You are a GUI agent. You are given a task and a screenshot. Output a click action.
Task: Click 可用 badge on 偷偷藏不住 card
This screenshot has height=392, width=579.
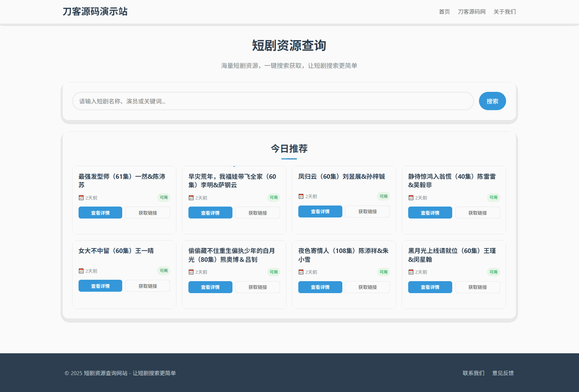pyautogui.click(x=274, y=272)
